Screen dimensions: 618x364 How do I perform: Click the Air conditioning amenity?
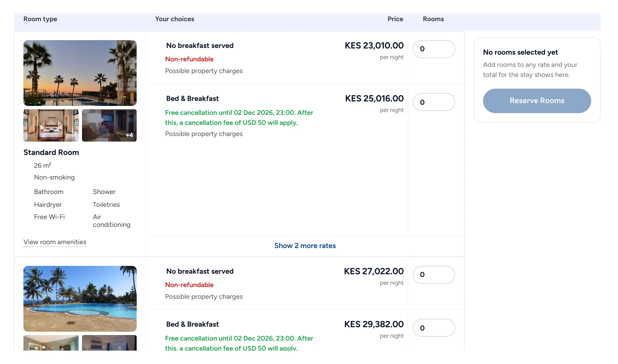point(112,221)
